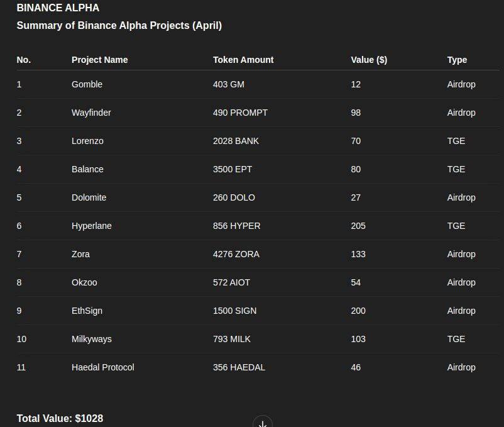Click the "3500 EPT" token amount
Image resolution: width=504 pixels, height=427 pixels.
pyautogui.click(x=233, y=169)
